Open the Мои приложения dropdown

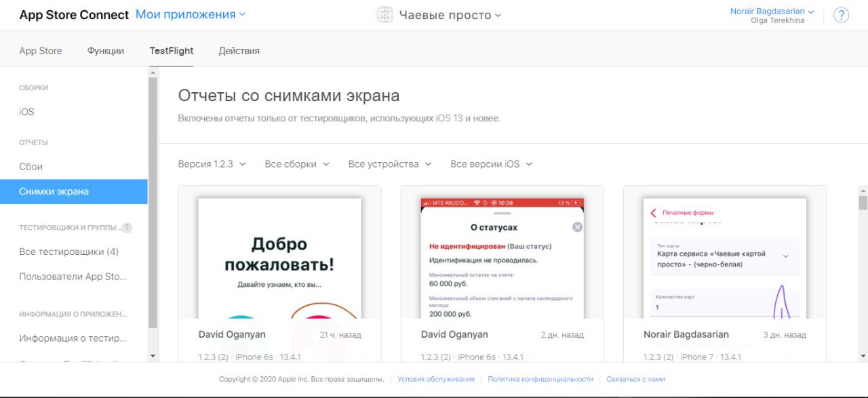click(x=191, y=14)
